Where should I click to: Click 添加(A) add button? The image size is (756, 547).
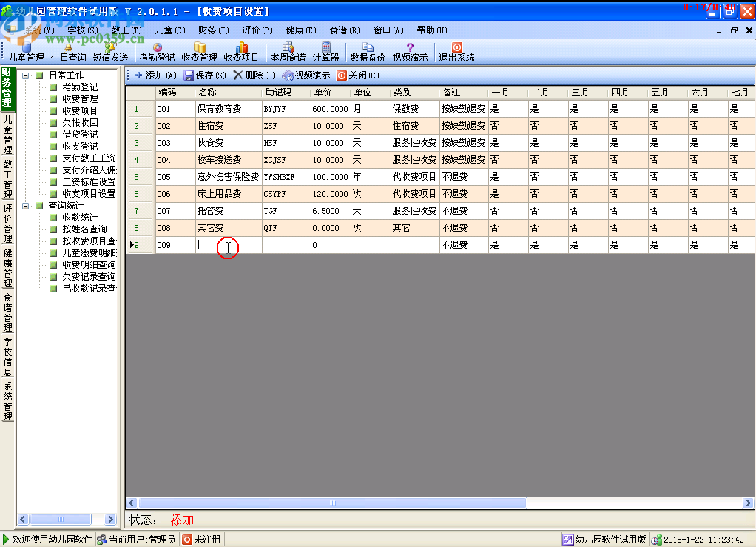(156, 75)
